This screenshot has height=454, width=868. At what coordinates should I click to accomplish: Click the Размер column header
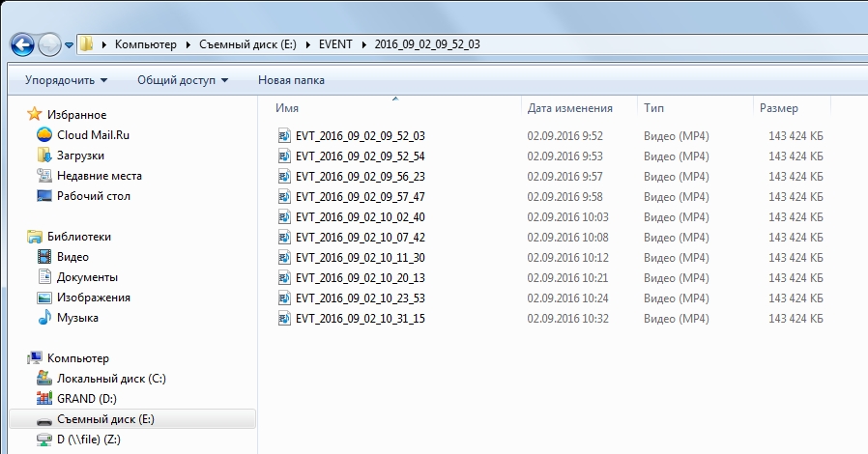pyautogui.click(x=779, y=109)
